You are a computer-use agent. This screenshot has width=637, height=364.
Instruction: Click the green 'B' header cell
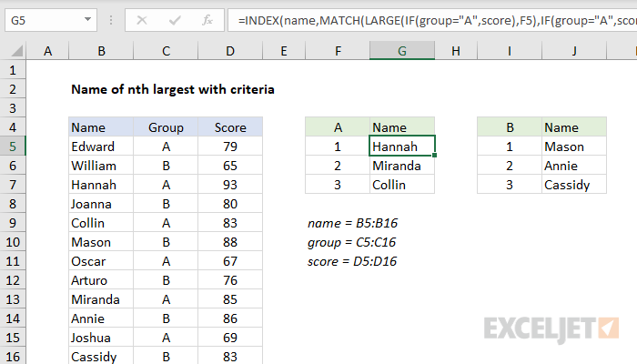click(x=510, y=127)
